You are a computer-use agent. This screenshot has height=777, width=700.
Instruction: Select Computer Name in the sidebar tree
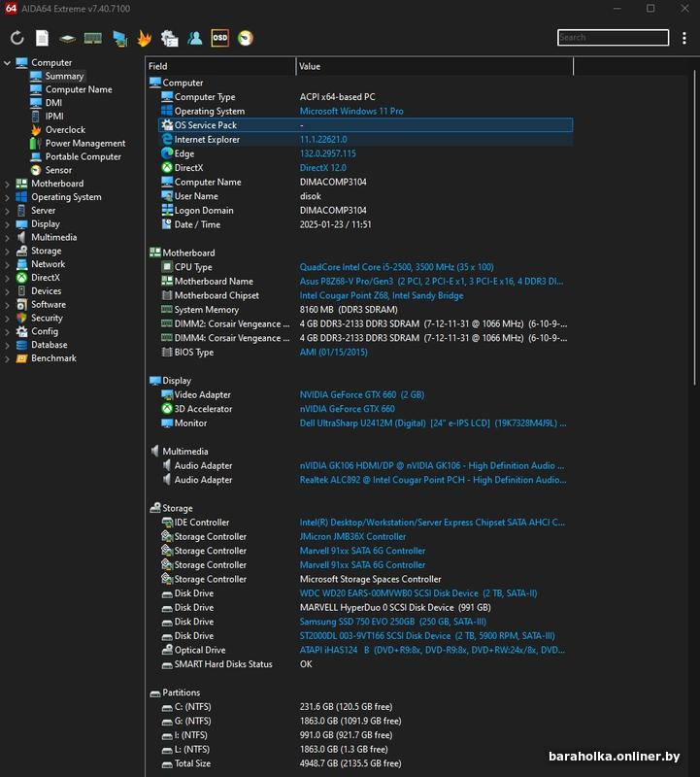79,89
